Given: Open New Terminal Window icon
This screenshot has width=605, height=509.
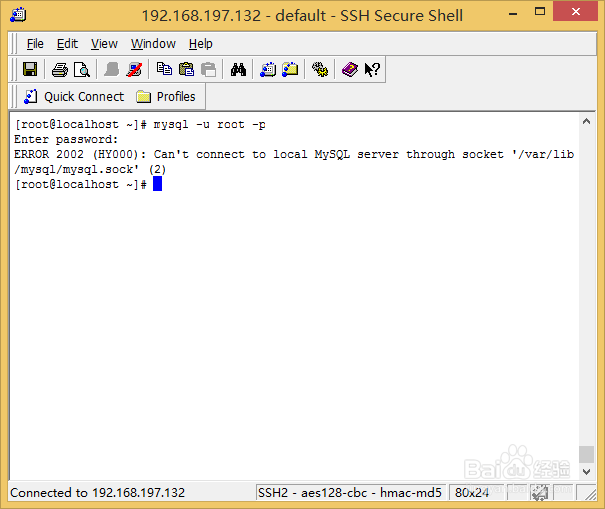Looking at the screenshot, I should point(268,69).
